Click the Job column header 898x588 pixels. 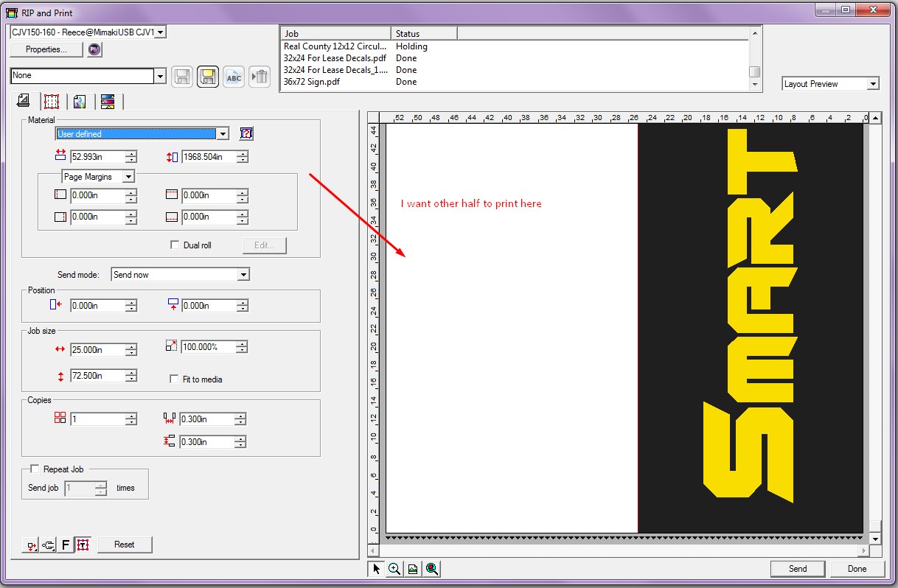coord(336,33)
